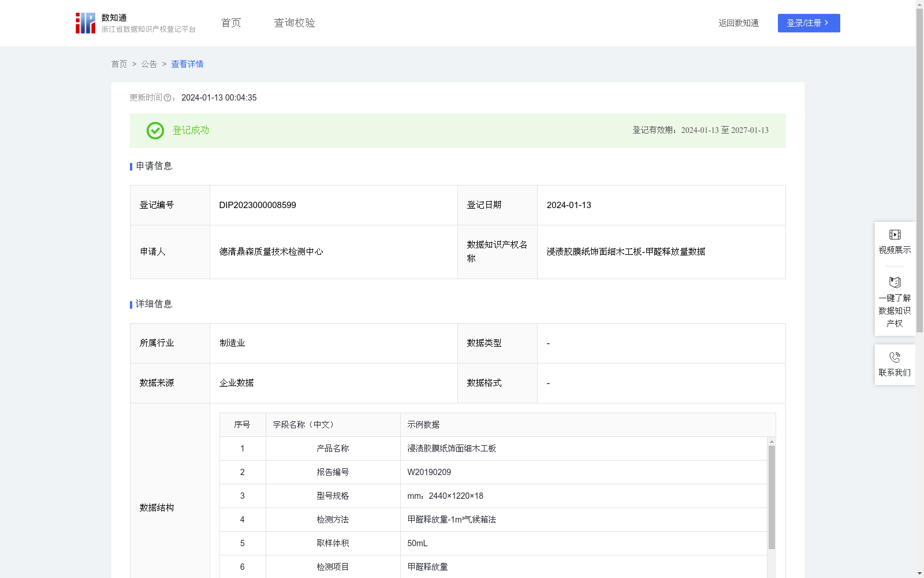Click the 查看详情 breadcrumb item
The width and height of the screenshot is (924, 578).
click(x=187, y=64)
